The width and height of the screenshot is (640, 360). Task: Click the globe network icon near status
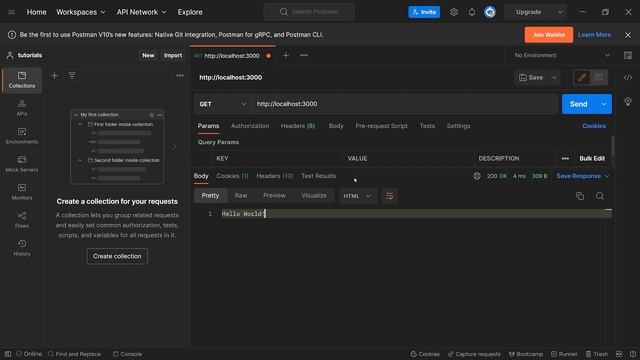tap(477, 176)
